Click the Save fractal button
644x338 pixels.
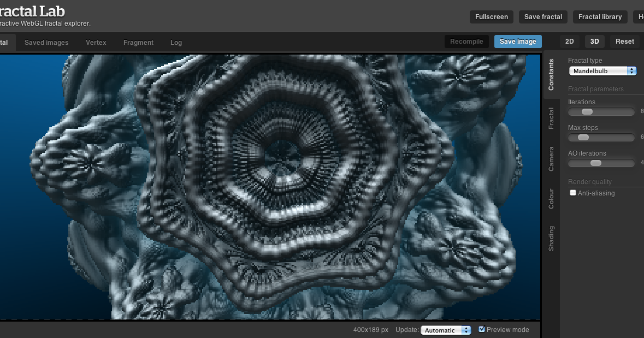pyautogui.click(x=543, y=17)
